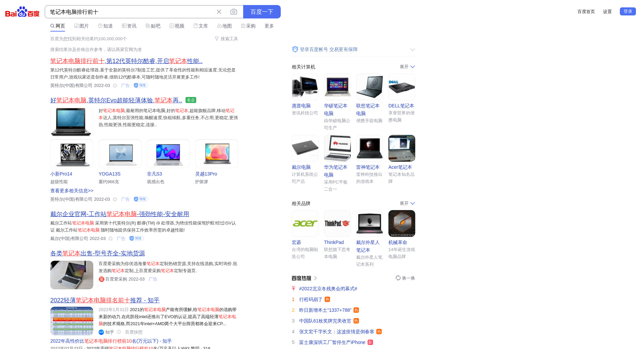The width and height of the screenshot is (644, 349).
Task: Open the DELL笔记本 link
Action: click(x=401, y=106)
